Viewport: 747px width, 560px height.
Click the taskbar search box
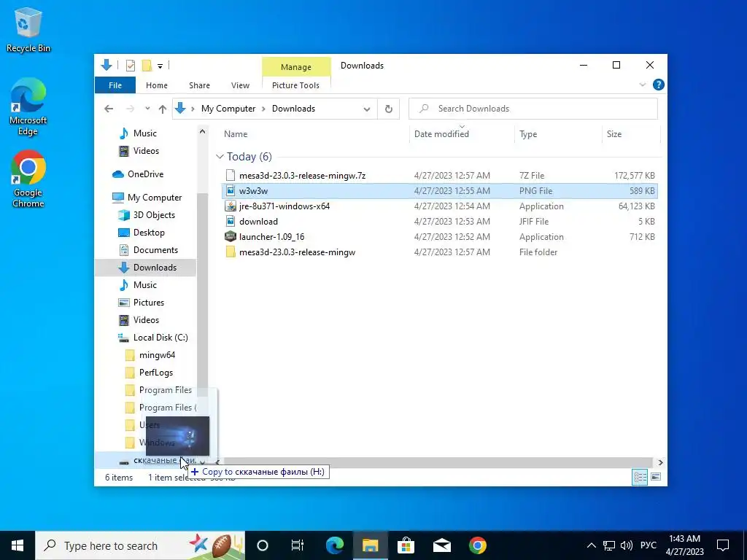pos(140,545)
